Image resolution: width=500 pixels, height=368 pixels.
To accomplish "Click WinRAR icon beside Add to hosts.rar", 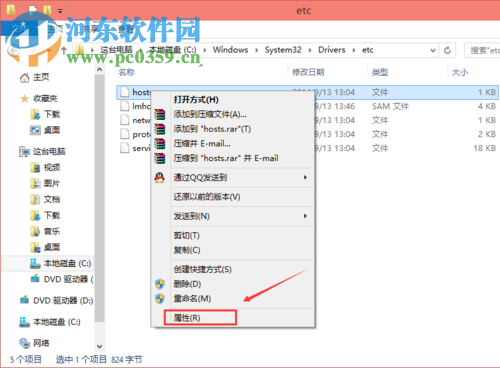I will click(x=160, y=129).
